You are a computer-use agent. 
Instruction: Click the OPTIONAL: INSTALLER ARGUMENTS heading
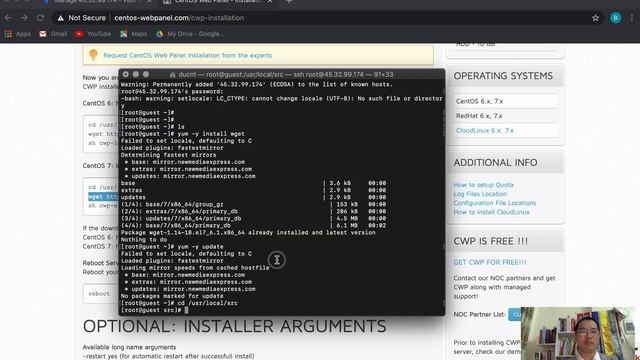[234, 326]
